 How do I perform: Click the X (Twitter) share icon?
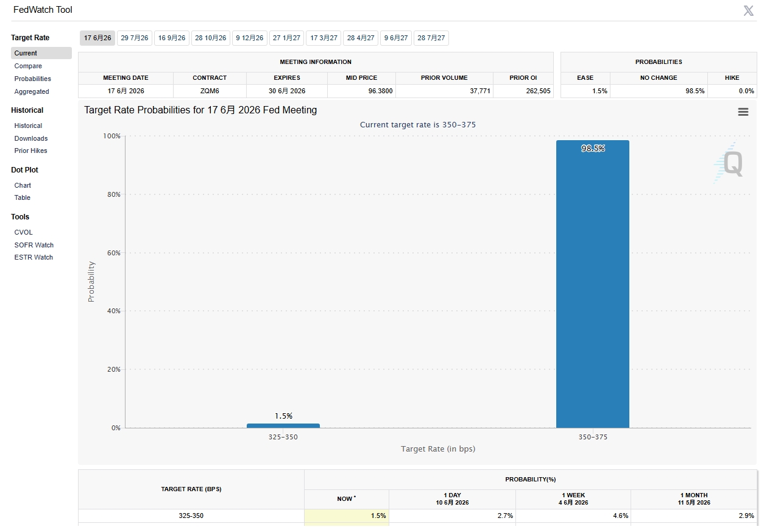tap(748, 10)
